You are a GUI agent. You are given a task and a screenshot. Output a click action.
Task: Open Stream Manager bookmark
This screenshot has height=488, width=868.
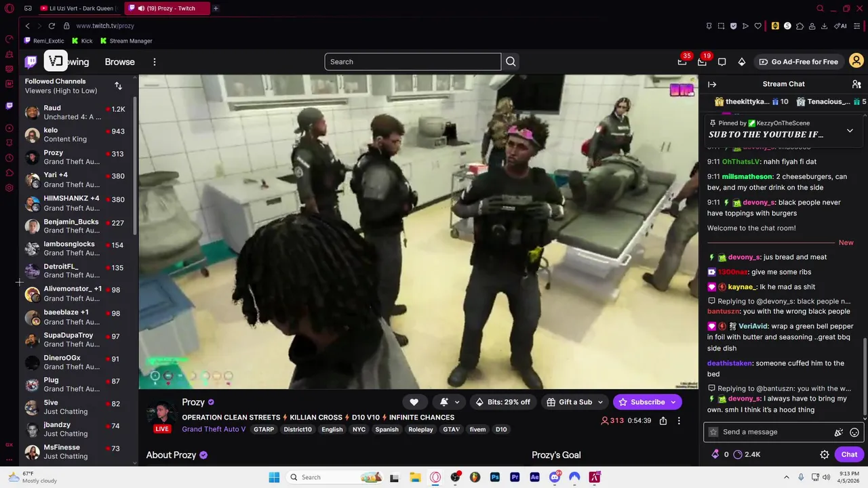[126, 41]
